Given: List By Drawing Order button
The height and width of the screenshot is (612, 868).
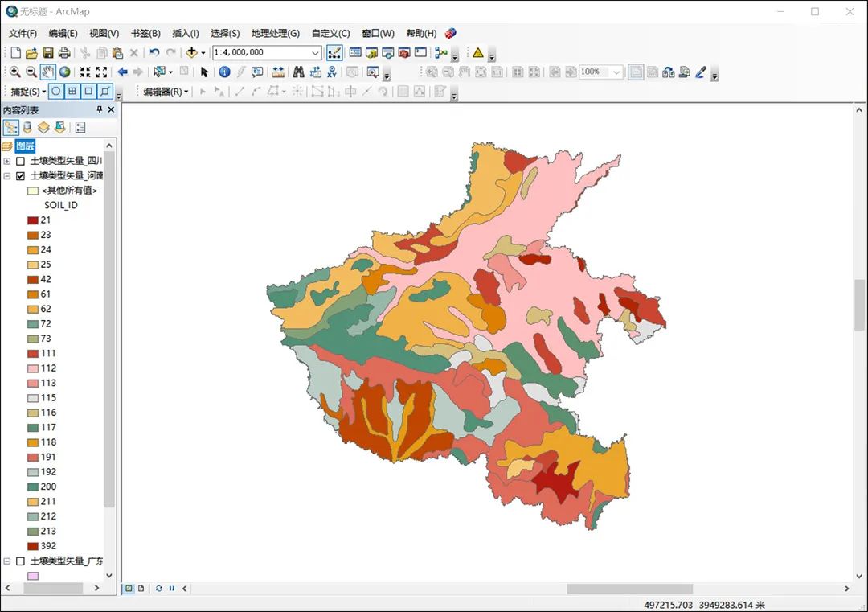Looking at the screenshot, I should click(x=11, y=128).
